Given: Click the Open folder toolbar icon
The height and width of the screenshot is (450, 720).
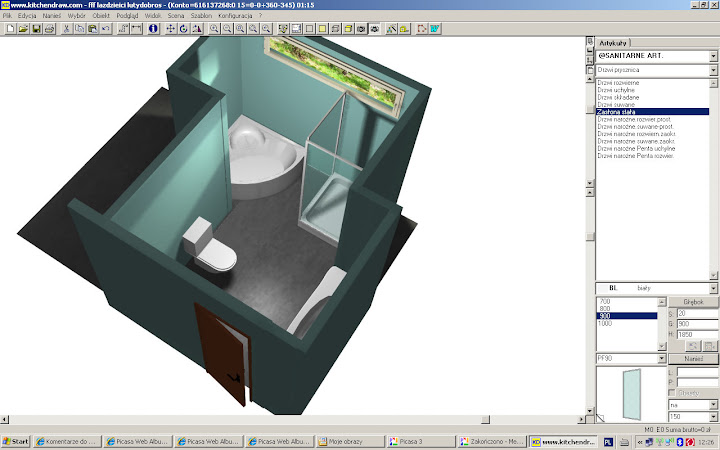Looking at the screenshot, I should [23, 29].
